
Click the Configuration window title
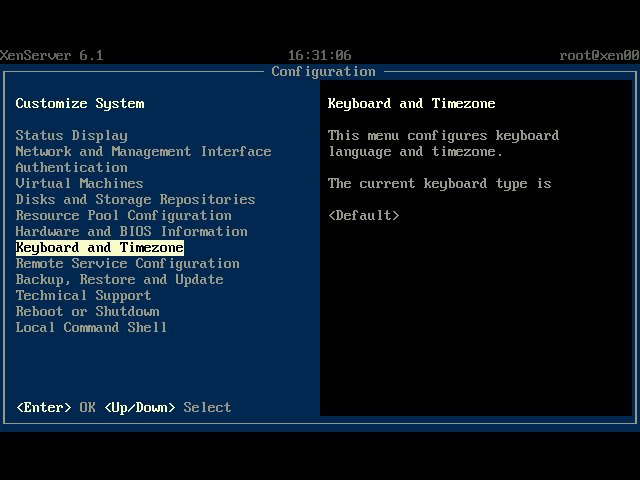coord(323,71)
